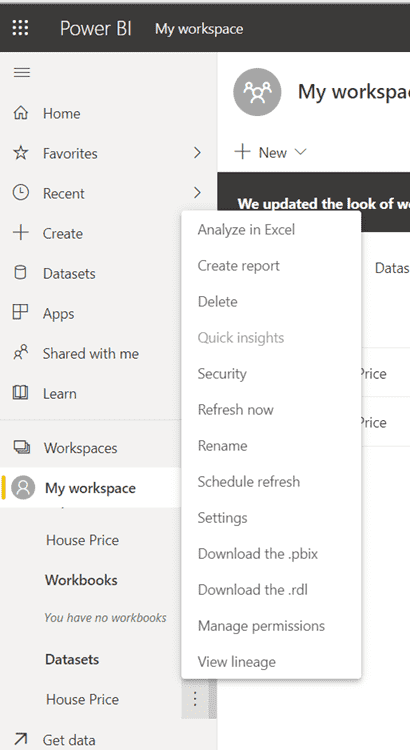The height and width of the screenshot is (750, 410).
Task: Choose Manage permissions menu entry
Action: tap(271, 626)
